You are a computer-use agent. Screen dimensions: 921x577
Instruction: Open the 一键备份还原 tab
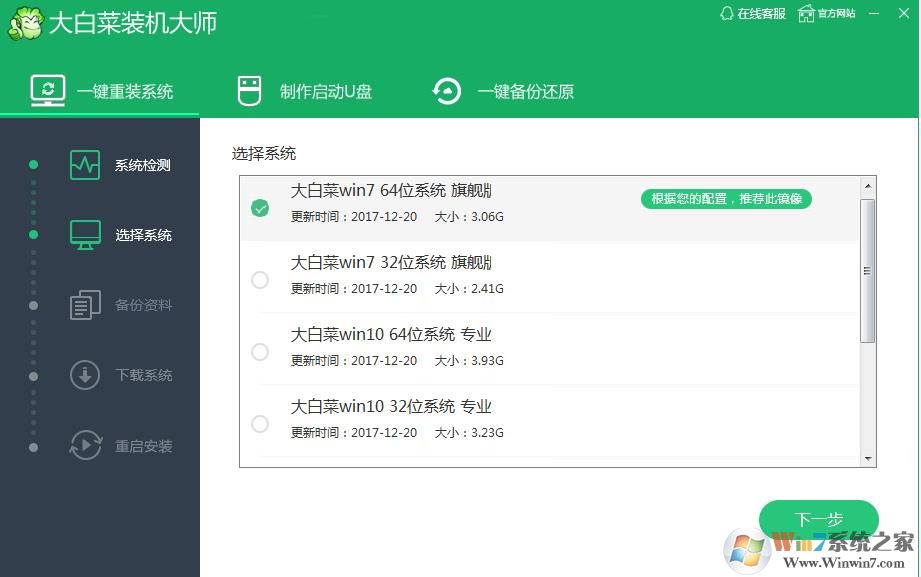point(503,92)
